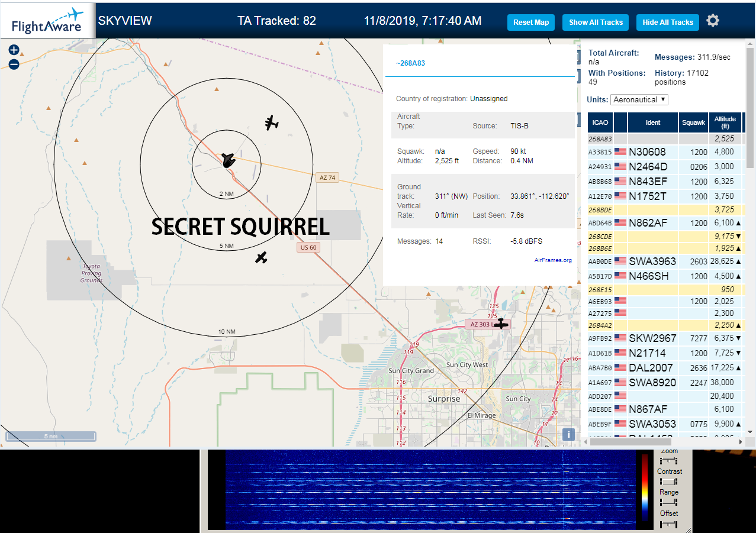Click the aircraft table's vertical scrollbar
Image resolution: width=756 pixels, height=533 pixels.
[x=749, y=106]
